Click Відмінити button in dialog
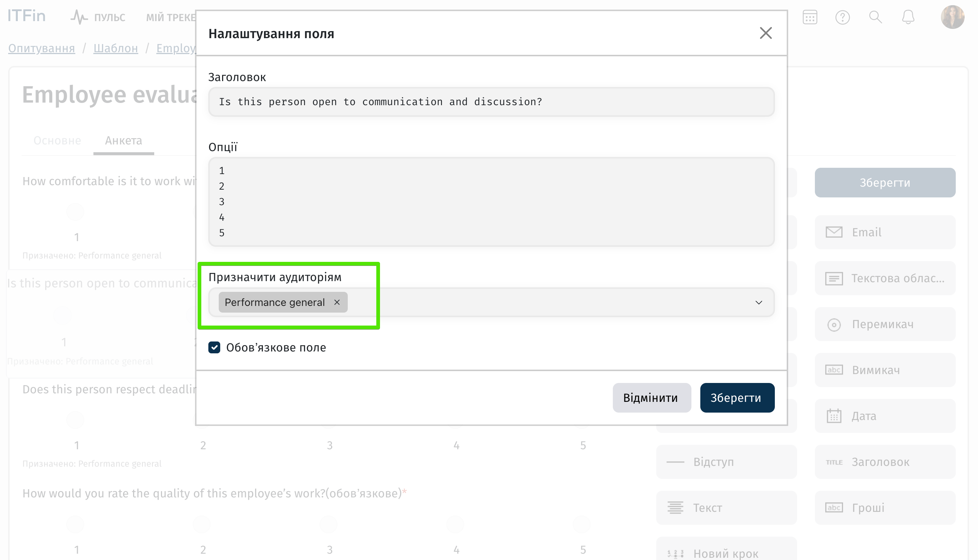The image size is (978, 560). tap(651, 398)
